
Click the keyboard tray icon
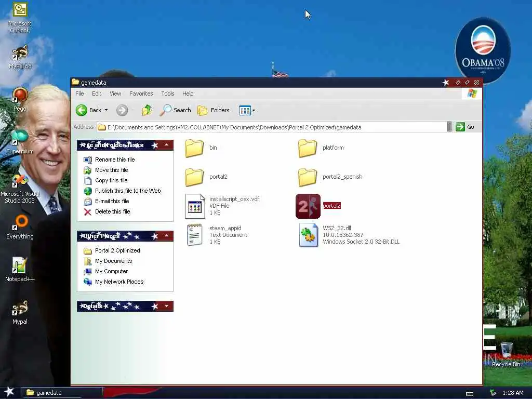[x=470, y=394]
